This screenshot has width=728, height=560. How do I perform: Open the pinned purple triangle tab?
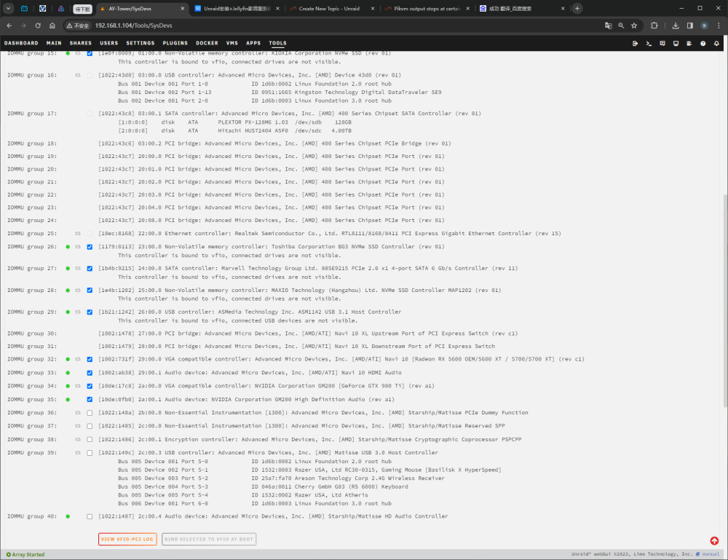61,8
